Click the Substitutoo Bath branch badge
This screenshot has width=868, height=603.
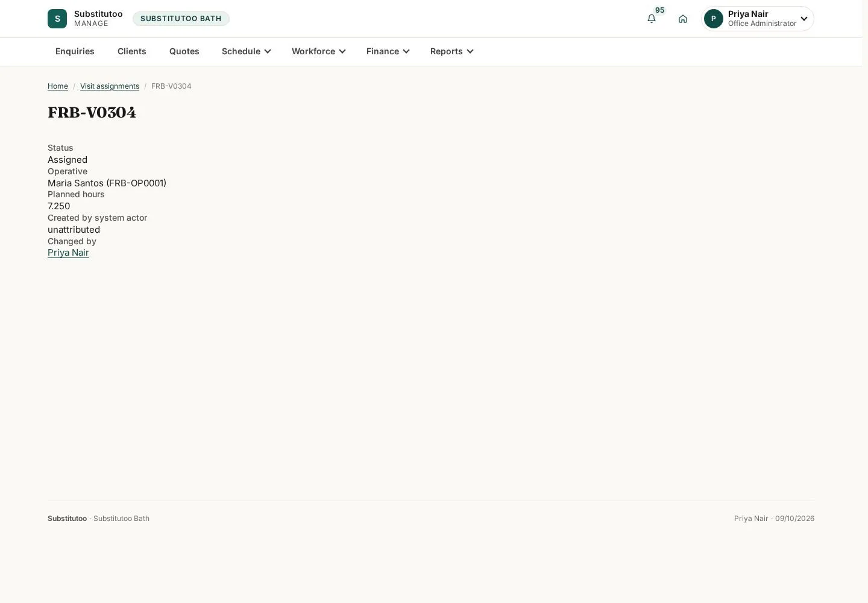pyautogui.click(x=181, y=19)
